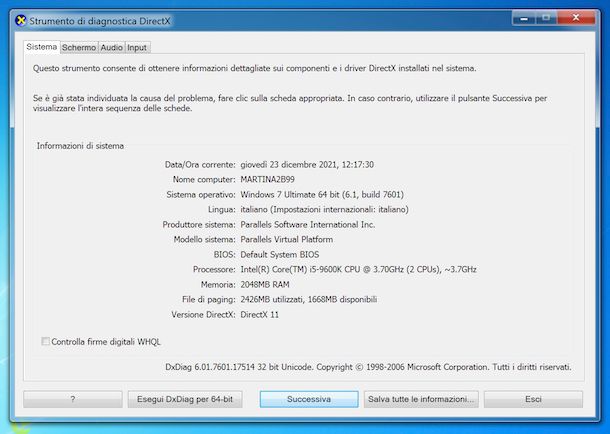Click Esegui DxDiag per 64-bit
Image resolution: width=610 pixels, height=434 pixels.
[185, 399]
